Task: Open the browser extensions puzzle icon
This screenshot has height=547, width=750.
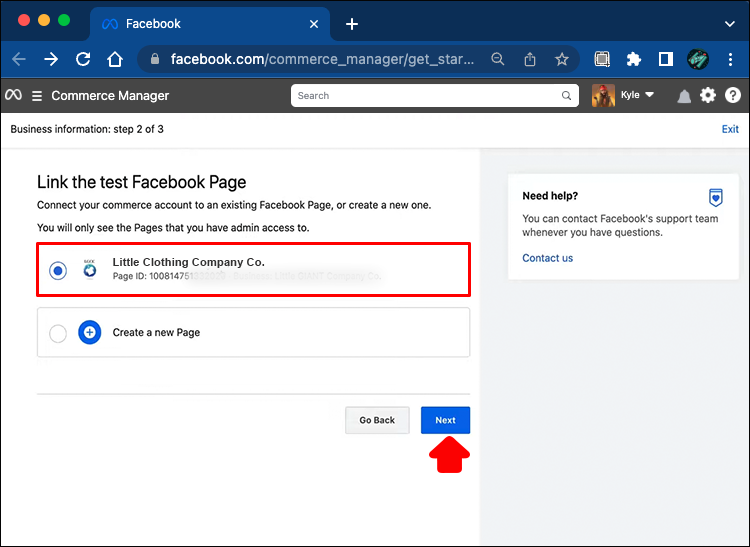Action: coord(633,59)
